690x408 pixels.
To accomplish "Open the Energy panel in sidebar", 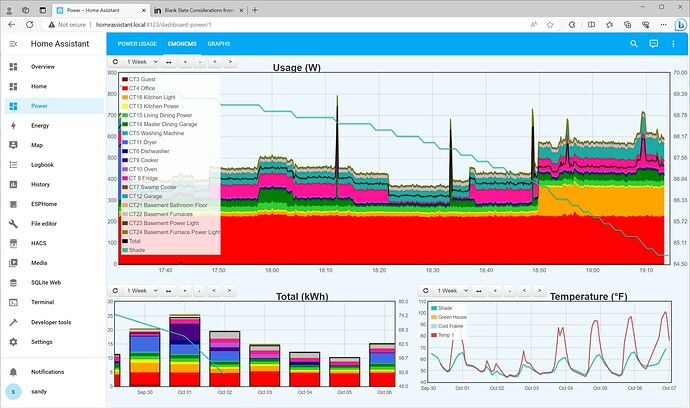I will (x=54, y=125).
